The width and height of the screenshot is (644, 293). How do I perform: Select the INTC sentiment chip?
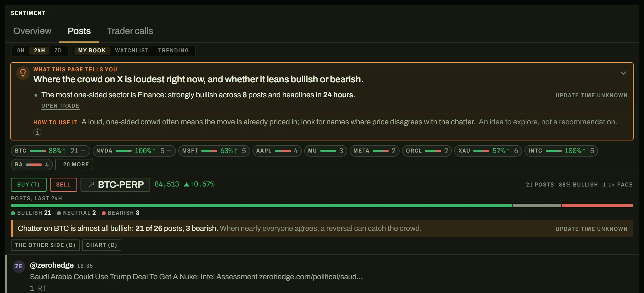click(561, 151)
